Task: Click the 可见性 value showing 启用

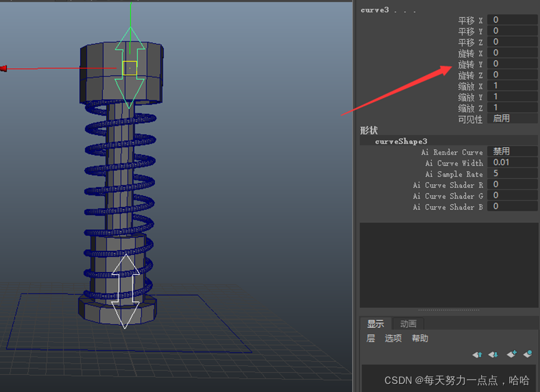Action: (x=513, y=119)
